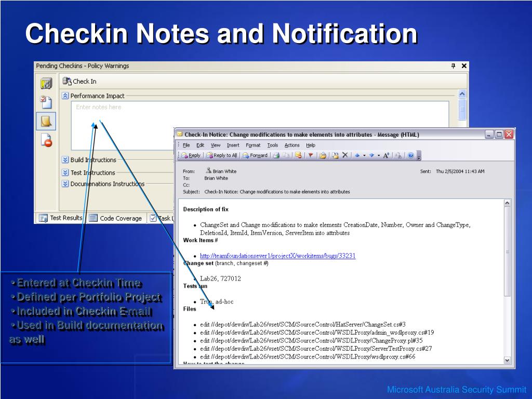Open the Next Item dropdown arrow
The width and height of the screenshot is (532, 399).
(x=379, y=155)
